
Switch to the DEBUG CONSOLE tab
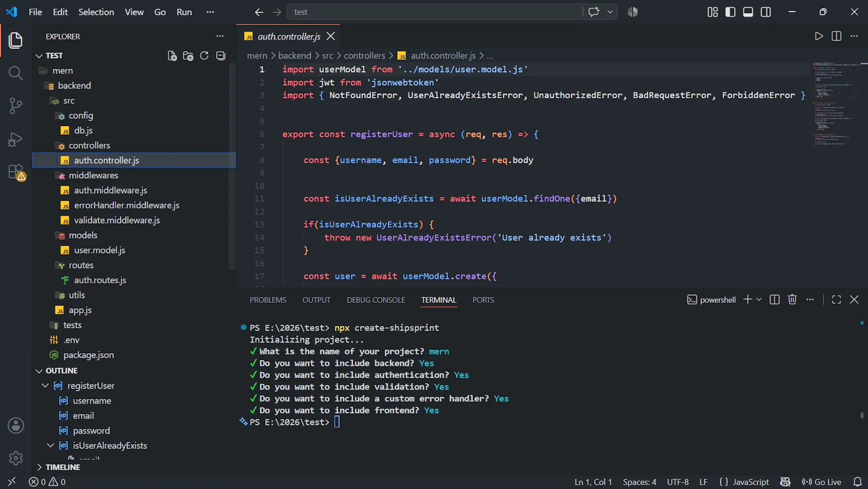point(376,300)
